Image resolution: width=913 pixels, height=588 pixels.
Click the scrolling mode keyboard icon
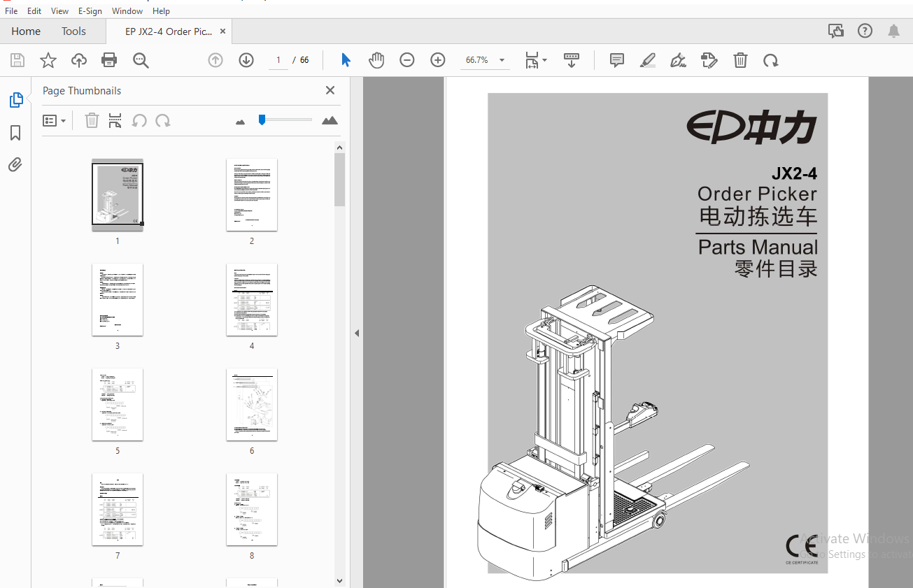click(572, 60)
